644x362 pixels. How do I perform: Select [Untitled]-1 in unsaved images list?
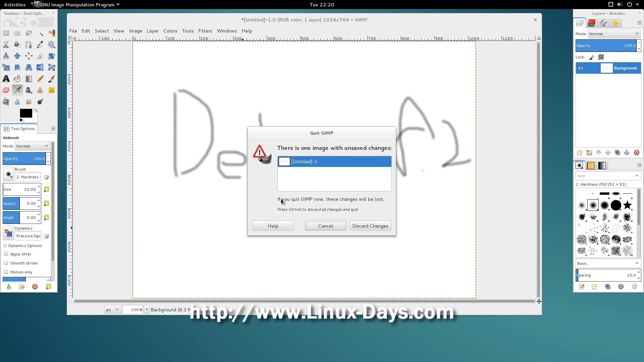[x=334, y=162]
